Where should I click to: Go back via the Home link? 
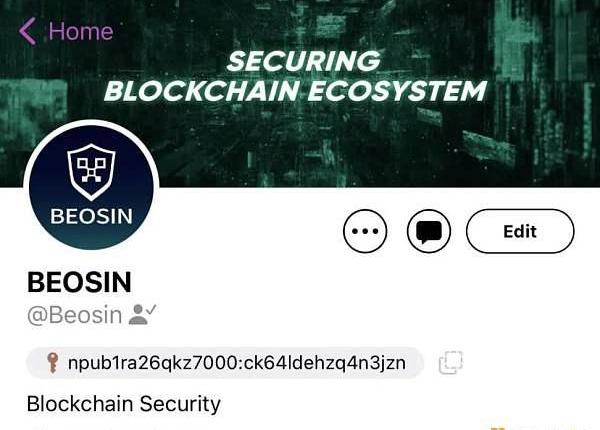click(81, 31)
